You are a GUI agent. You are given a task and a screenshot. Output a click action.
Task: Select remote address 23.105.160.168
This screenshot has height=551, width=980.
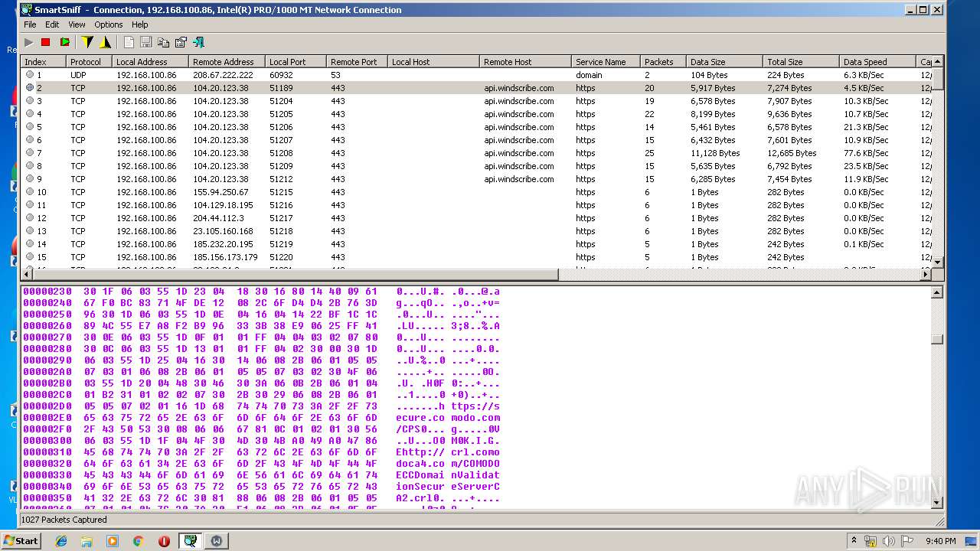[x=223, y=231]
